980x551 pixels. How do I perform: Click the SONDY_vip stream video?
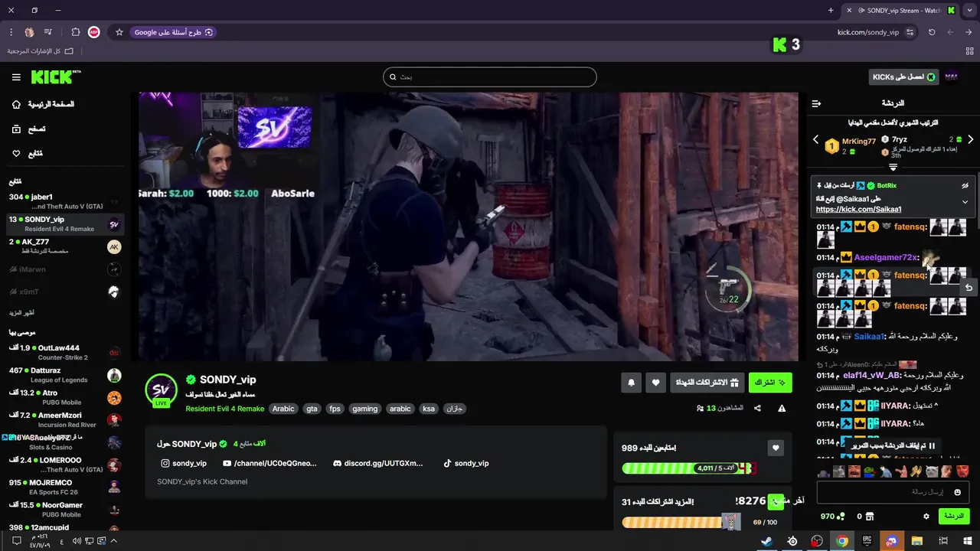click(468, 227)
